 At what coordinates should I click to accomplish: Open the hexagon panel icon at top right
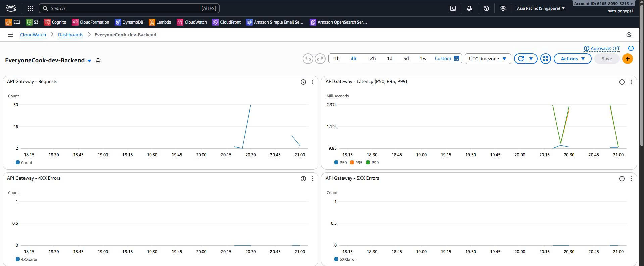pyautogui.click(x=629, y=35)
